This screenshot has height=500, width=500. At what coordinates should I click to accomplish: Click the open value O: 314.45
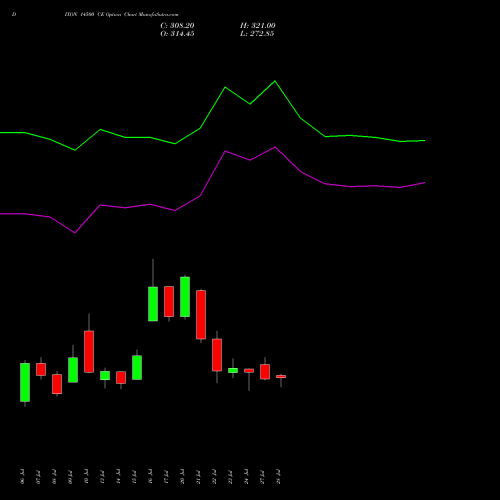pos(177,34)
